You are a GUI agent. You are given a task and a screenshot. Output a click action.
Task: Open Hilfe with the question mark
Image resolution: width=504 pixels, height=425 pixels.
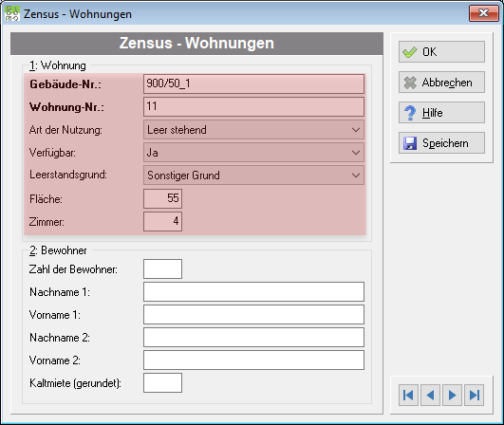click(441, 113)
